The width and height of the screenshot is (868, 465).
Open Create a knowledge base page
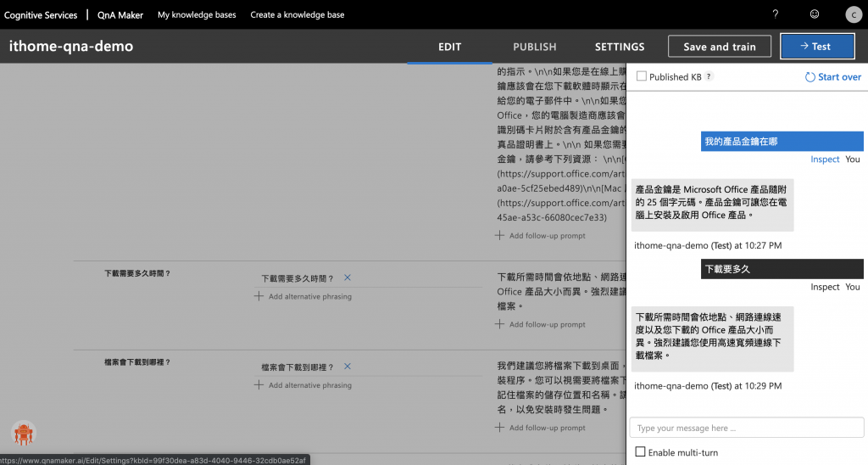(x=298, y=15)
